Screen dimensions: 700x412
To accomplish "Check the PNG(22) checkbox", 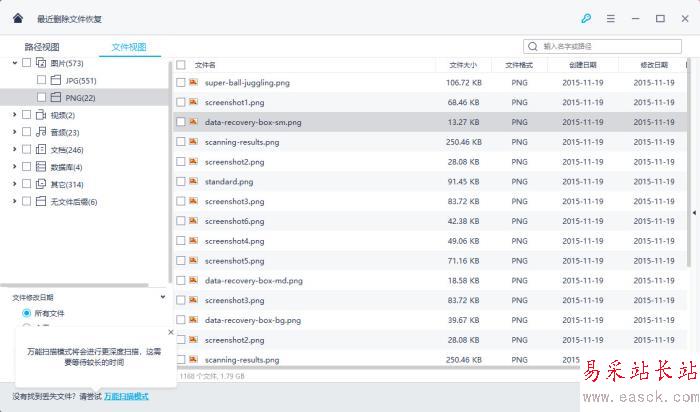I will click(42, 97).
